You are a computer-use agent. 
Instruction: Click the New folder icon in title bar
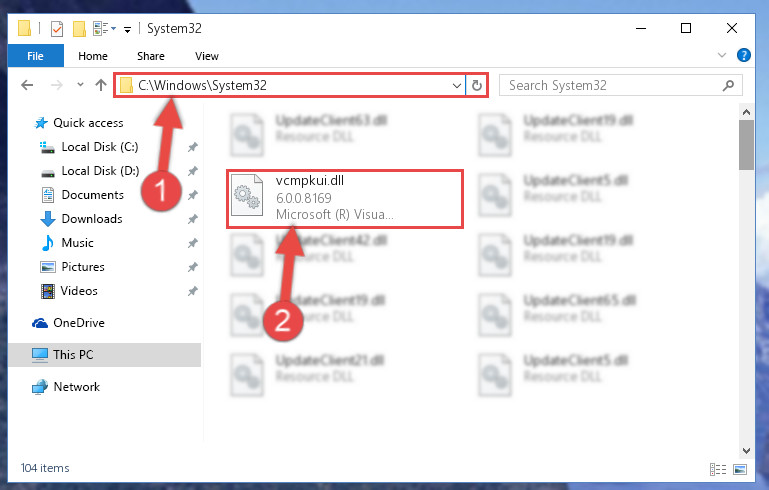pos(79,29)
